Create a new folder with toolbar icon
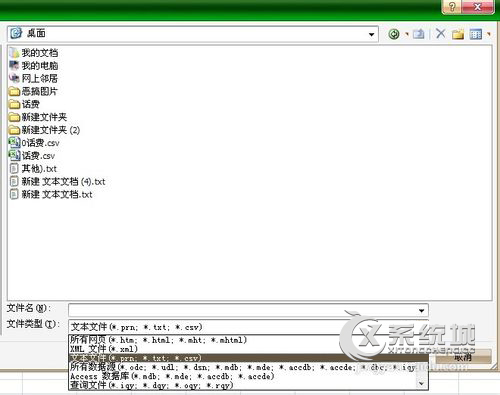This screenshot has height=395, width=500. [x=458, y=34]
